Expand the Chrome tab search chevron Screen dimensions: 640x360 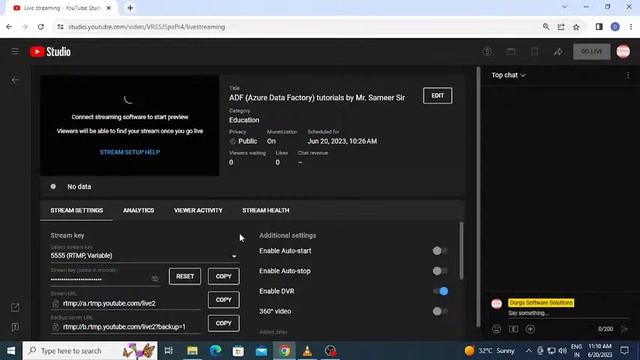coord(564,7)
